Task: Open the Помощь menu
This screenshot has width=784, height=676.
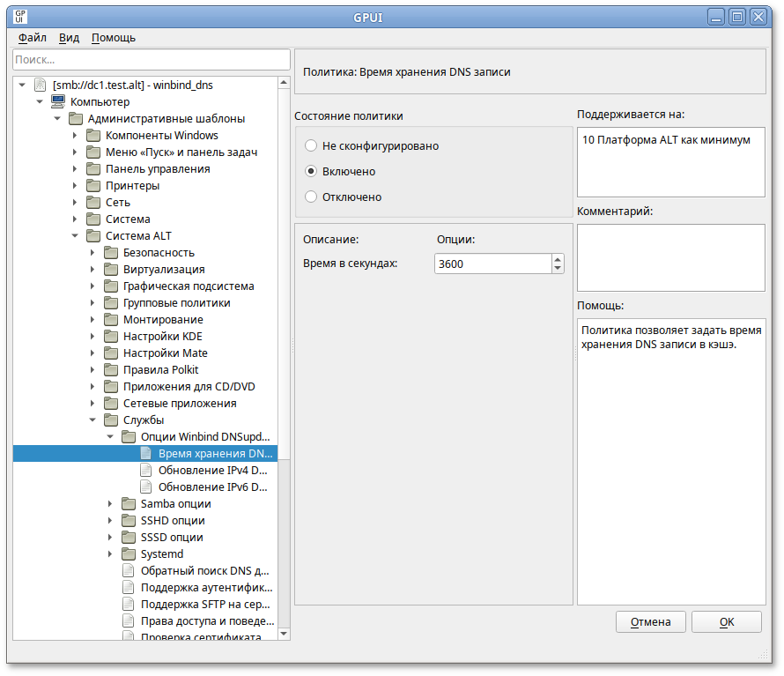Action: coord(114,38)
